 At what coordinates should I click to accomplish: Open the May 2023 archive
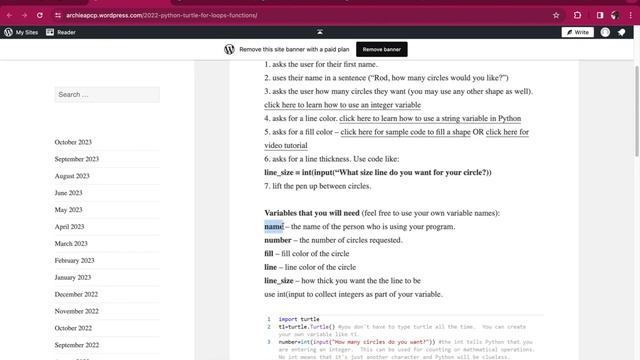(x=68, y=210)
